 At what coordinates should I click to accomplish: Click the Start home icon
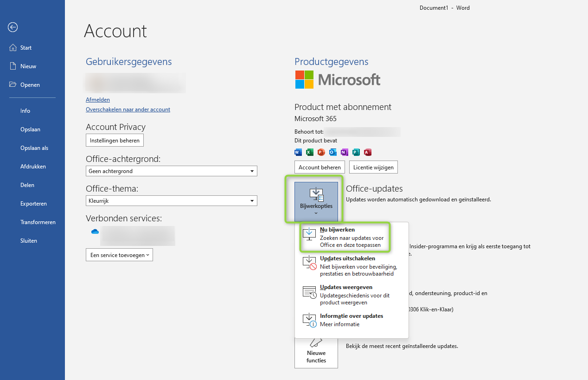[13, 47]
